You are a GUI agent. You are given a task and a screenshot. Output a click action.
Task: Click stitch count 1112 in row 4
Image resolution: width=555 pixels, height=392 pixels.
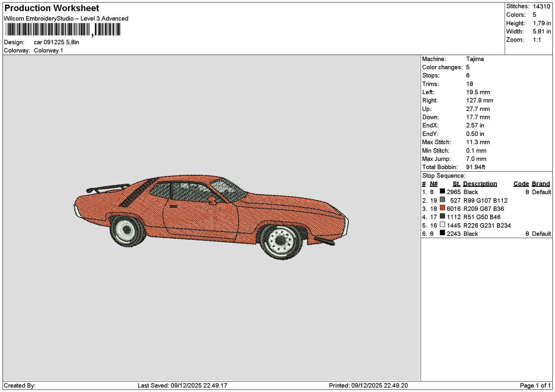tap(454, 217)
